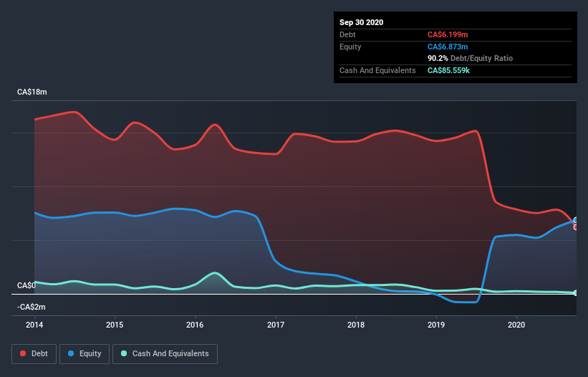Screen dimensions: 588x377
Task: Click the 2016 x-axis label
Action: point(195,325)
